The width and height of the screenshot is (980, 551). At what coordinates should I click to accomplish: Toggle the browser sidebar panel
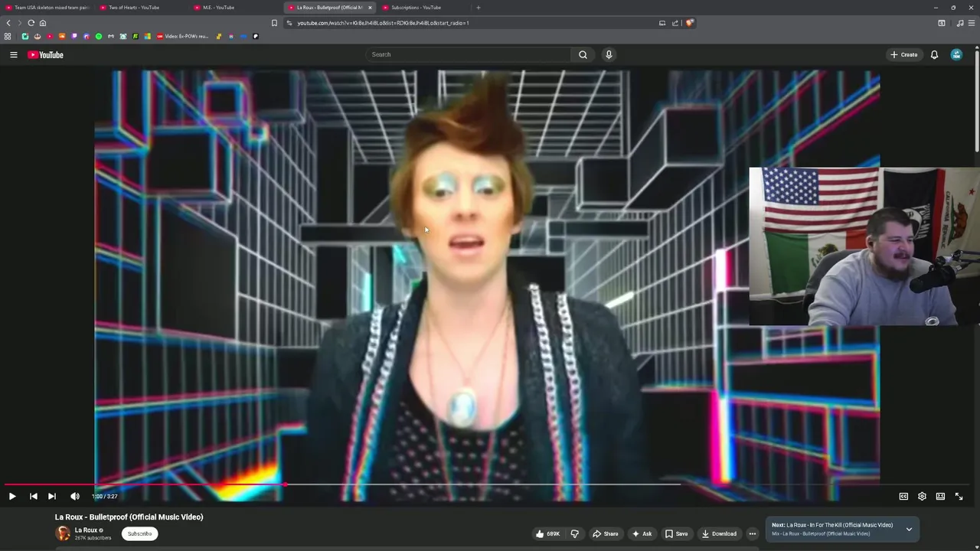pos(942,23)
